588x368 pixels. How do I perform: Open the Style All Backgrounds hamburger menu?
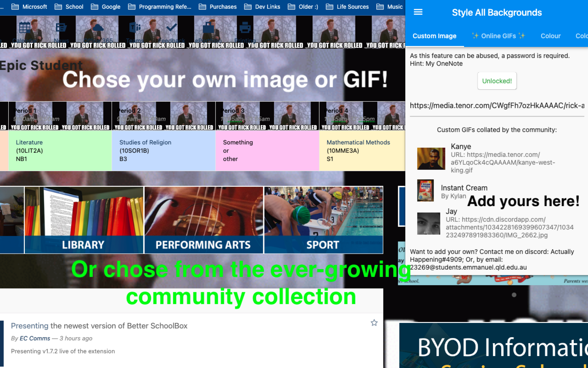(x=418, y=12)
